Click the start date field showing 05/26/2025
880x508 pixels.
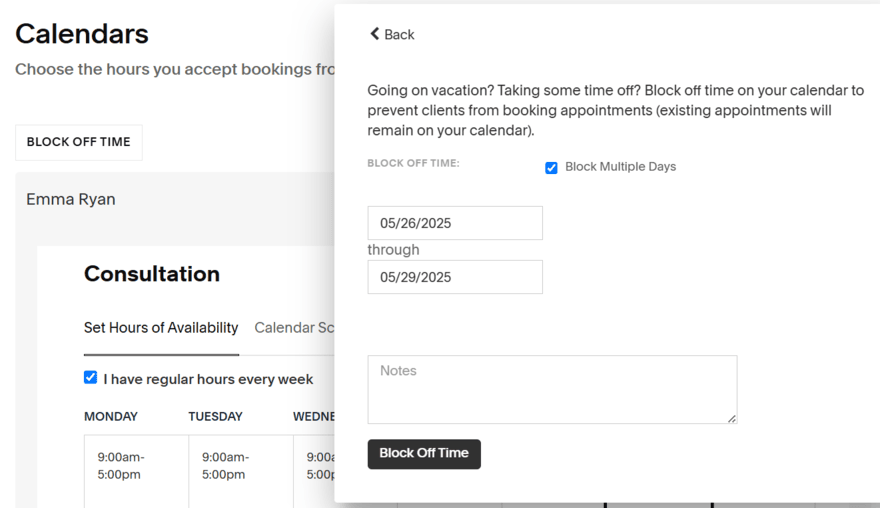pos(455,223)
